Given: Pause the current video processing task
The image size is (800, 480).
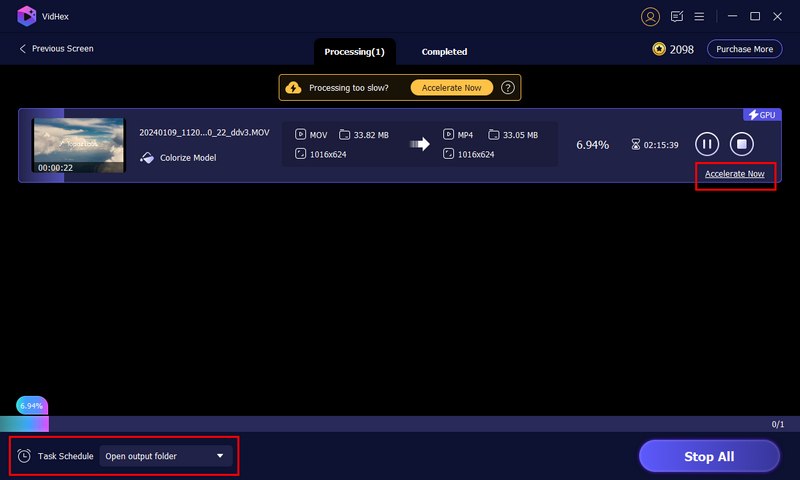Looking at the screenshot, I should (x=707, y=144).
